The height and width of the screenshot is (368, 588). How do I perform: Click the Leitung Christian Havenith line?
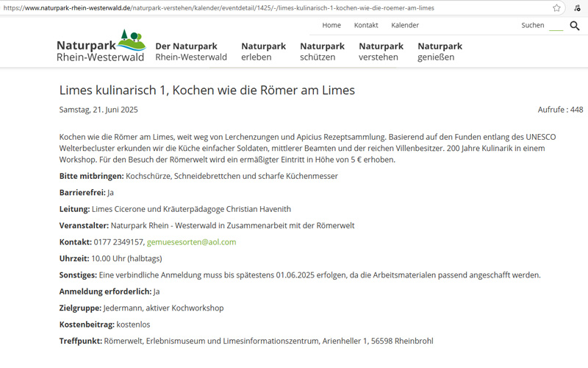(175, 209)
